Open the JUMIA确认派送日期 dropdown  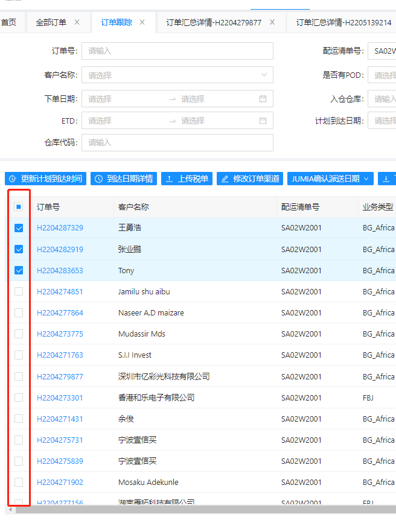click(330, 179)
